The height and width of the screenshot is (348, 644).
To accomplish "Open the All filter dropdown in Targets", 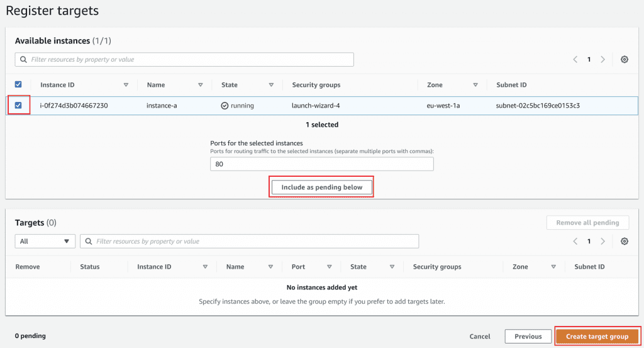I will (x=45, y=241).
